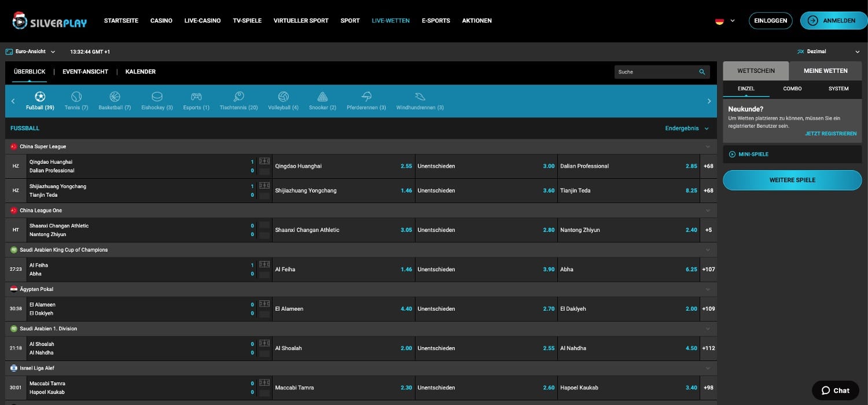Click the Einloggen button

pos(771,21)
